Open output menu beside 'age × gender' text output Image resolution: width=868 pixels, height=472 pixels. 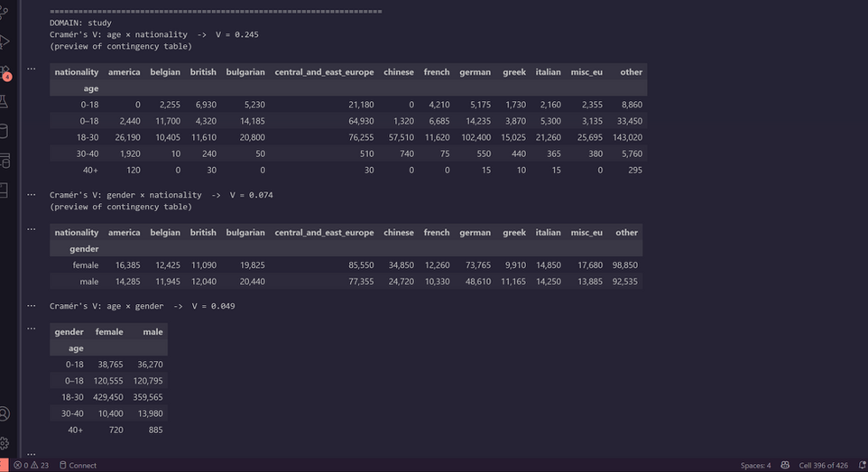pos(31,305)
